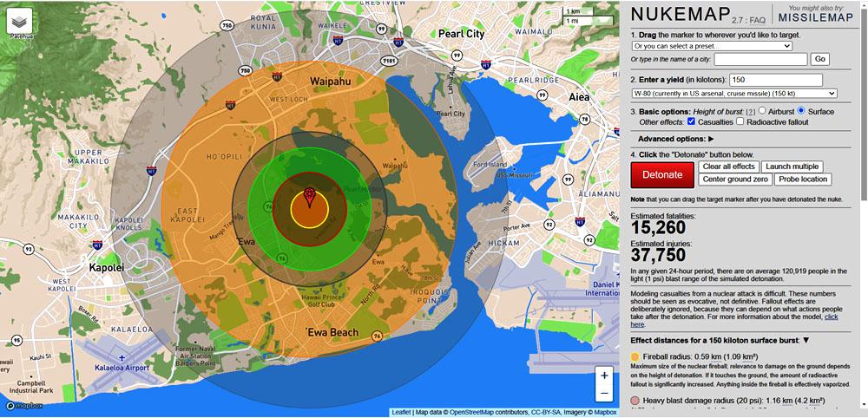Open the W-80 warhead preset dropdown
868x418 pixels.
pyautogui.click(x=734, y=94)
